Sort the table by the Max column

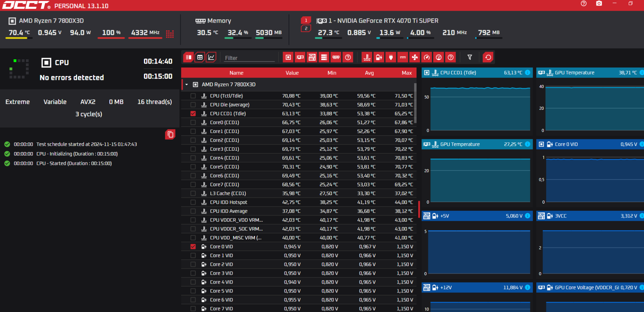(407, 73)
